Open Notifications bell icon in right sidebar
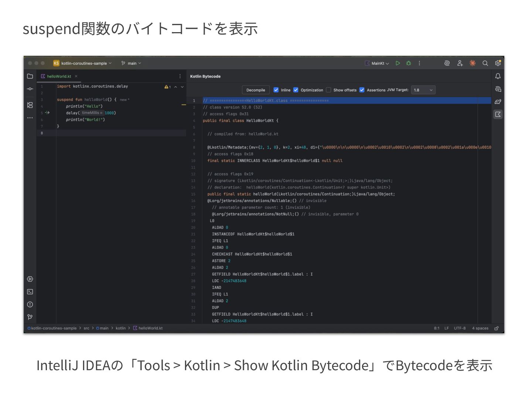 tap(498, 76)
